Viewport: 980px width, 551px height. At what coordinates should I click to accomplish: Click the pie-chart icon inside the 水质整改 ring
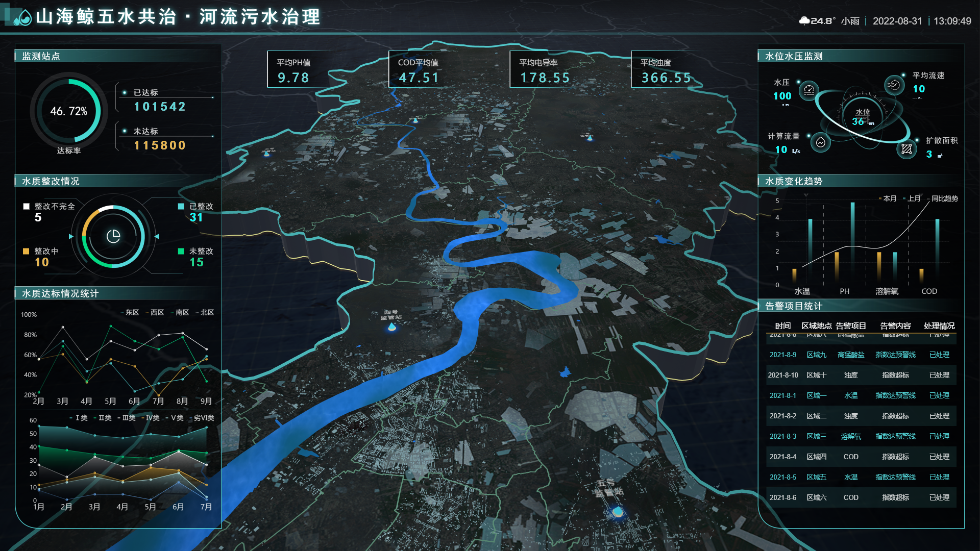coord(113,236)
